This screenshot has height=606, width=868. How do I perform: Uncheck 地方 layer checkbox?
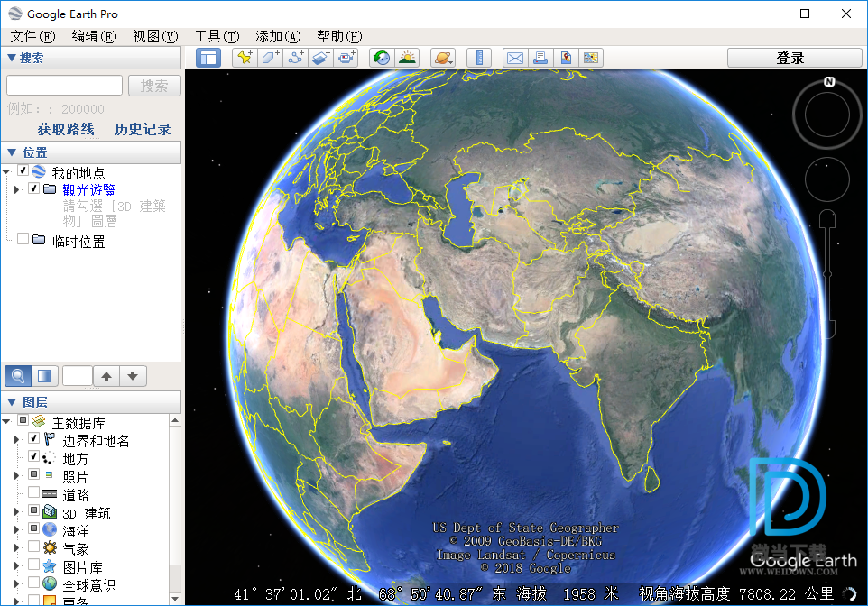(x=33, y=456)
